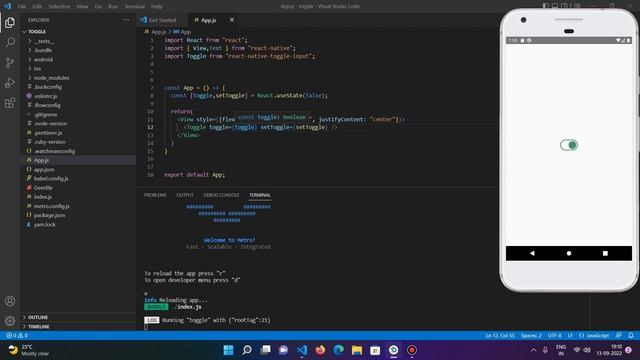The image size is (640, 360).
Task: Change end-of-line sequence LF
Action: 570,336
